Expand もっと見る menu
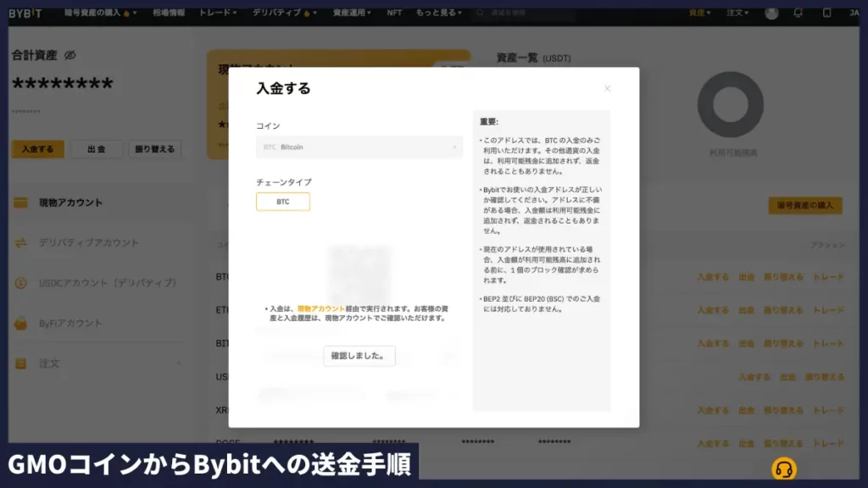Viewport: 868px width, 488px height. (438, 13)
